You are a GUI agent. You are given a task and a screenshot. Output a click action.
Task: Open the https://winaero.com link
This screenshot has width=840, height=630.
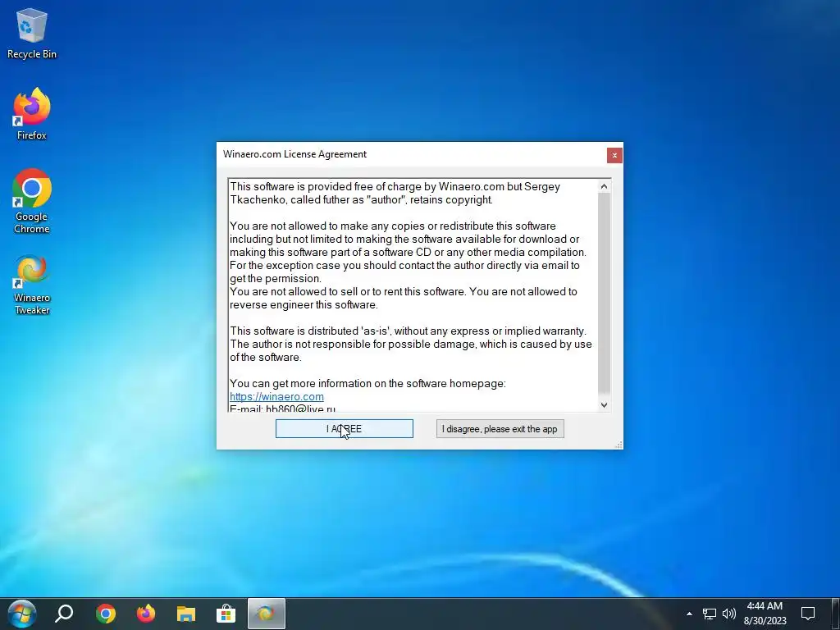click(x=276, y=396)
